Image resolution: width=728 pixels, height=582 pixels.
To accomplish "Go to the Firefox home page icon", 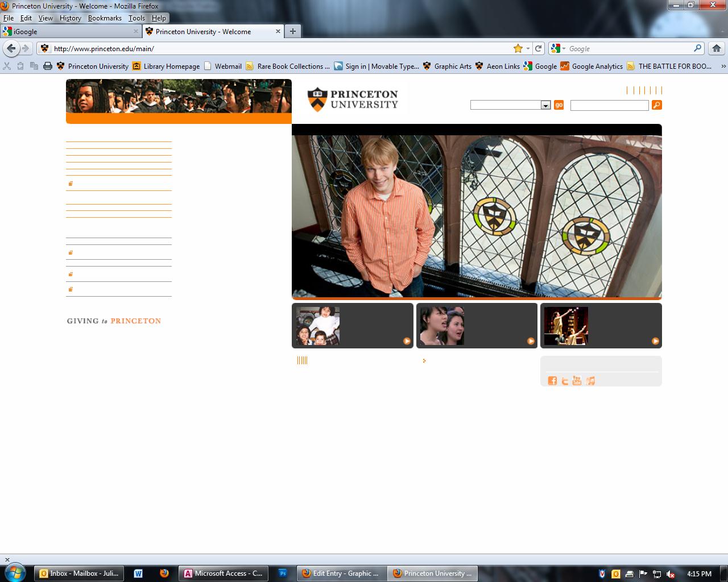I will click(717, 48).
